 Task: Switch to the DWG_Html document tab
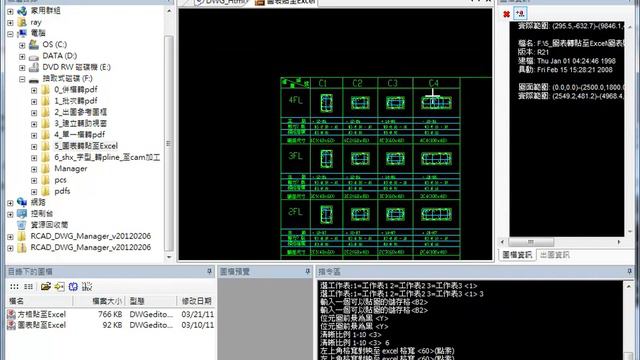(222, 2)
